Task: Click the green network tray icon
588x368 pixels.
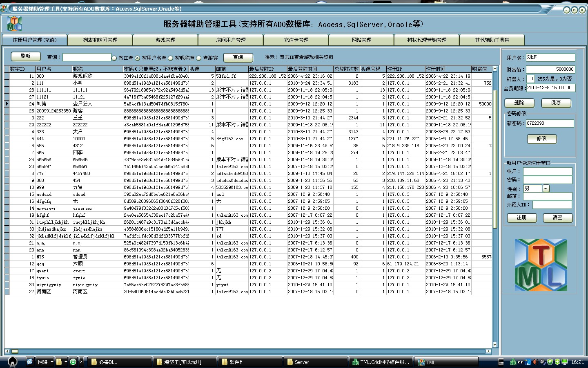Action: [x=513, y=362]
